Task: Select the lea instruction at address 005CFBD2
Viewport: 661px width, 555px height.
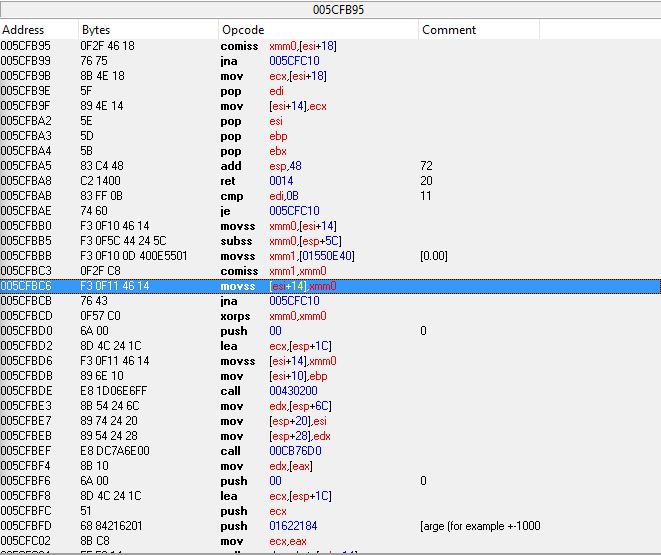Action: [x=227, y=346]
